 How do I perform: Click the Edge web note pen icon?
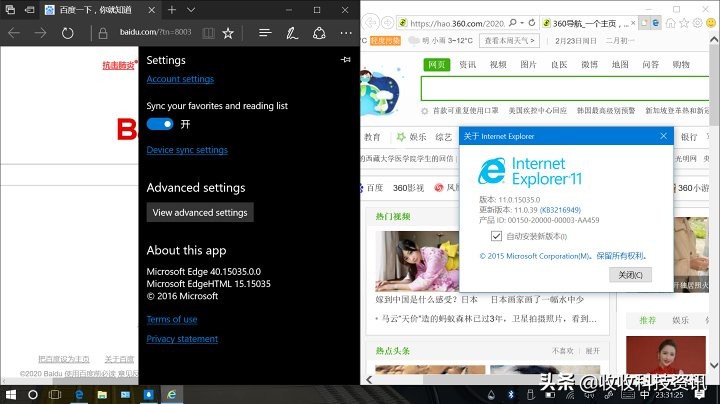click(x=292, y=33)
